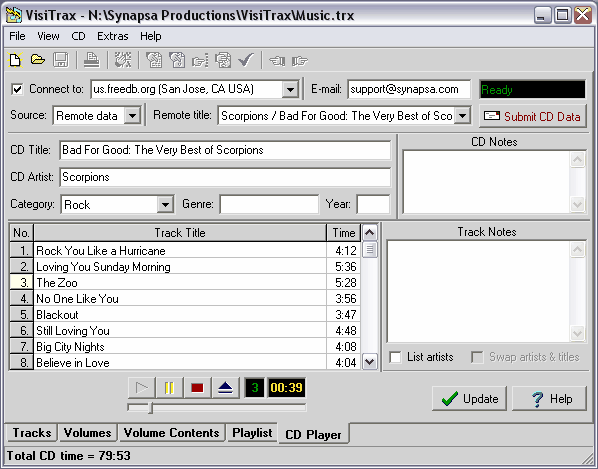Click in the Year input field
The width and height of the screenshot is (598, 469).
pos(373,204)
